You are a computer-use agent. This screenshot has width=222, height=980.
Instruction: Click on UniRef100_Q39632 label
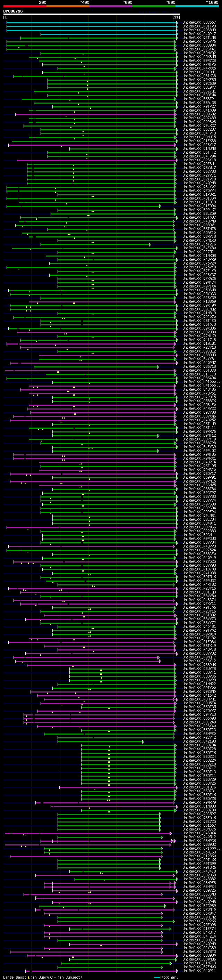tap(199, 114)
